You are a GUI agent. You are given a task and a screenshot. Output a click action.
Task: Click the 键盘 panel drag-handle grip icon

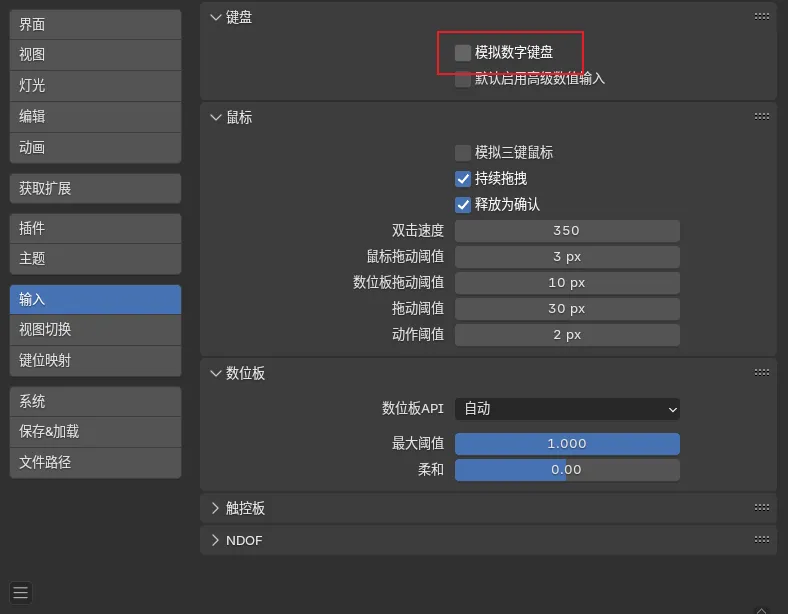[x=762, y=17]
